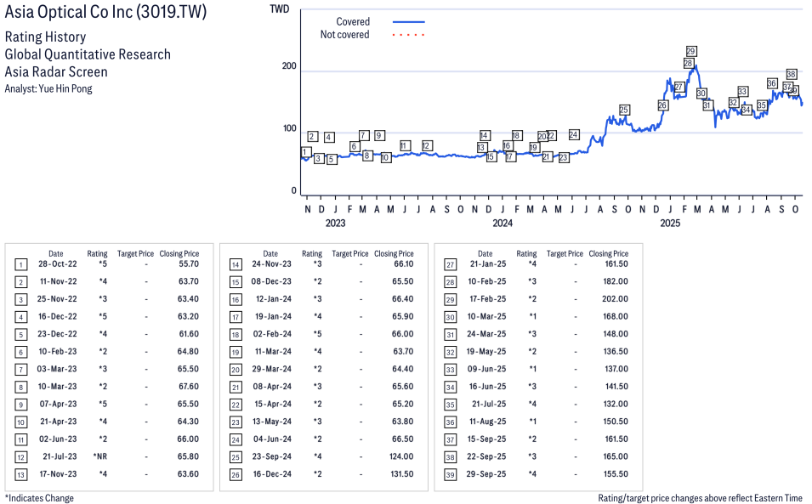
Task: Select chart marker 25 on the price line
Action: (624, 110)
